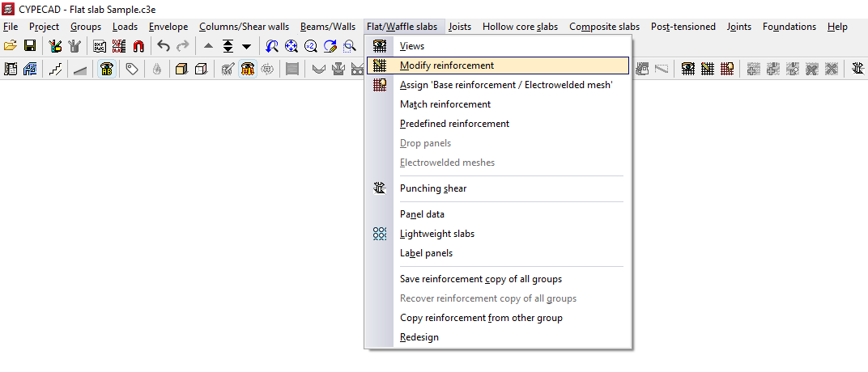Choose Redesign menu entry
This screenshot has width=868, height=372.
pos(497,336)
